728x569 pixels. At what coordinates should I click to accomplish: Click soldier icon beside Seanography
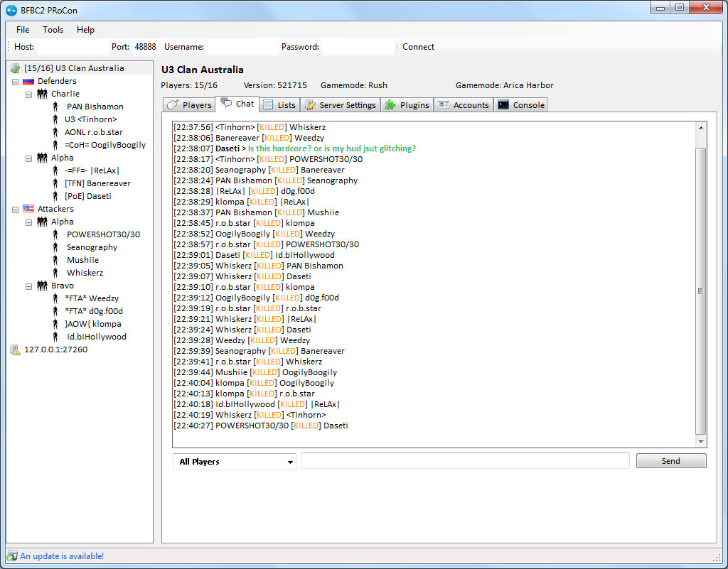pos(55,247)
